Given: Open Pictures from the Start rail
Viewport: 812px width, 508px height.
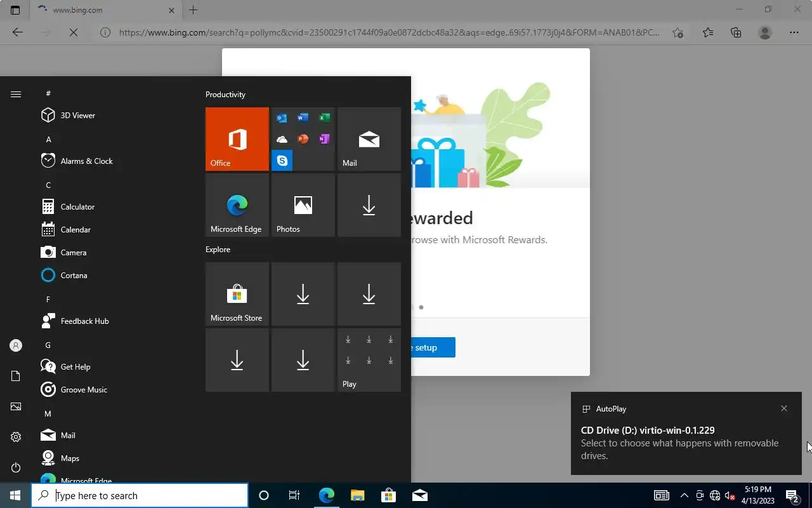Looking at the screenshot, I should pos(16,406).
